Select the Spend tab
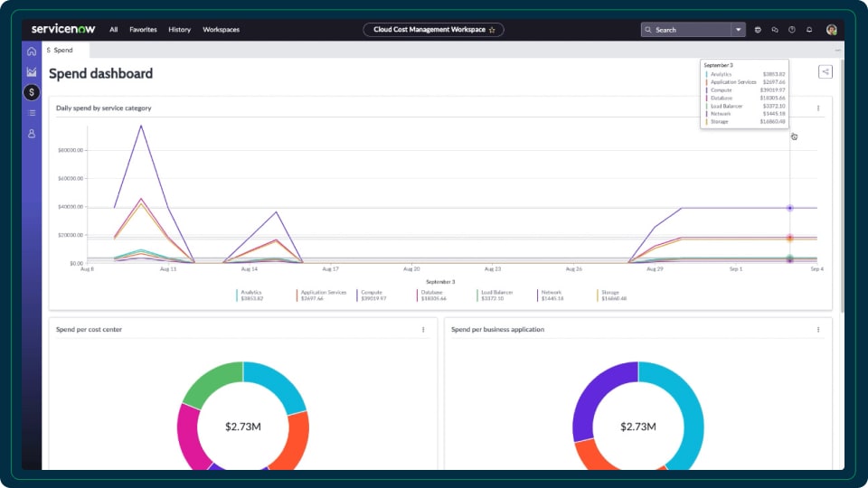Image resolution: width=868 pixels, height=488 pixels. pyautogui.click(x=65, y=51)
